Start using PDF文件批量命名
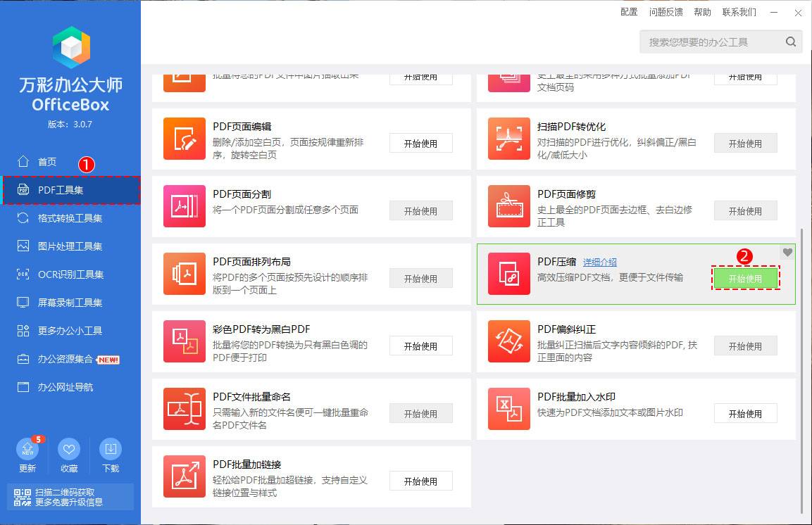 coord(420,414)
